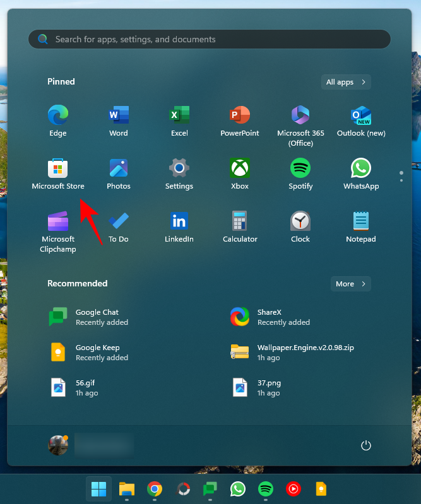Open the To Do app
The image size is (421, 504).
119,227
